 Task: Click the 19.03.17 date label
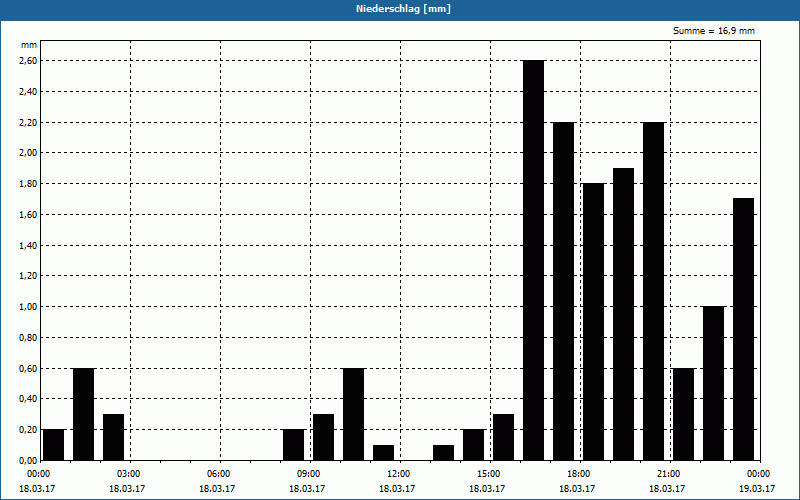(x=757, y=489)
